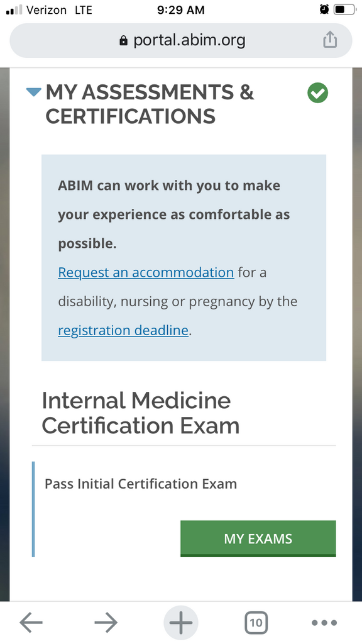Collapse My Assessments & Certifications section
This screenshot has width=362, height=644.
pos(34,92)
